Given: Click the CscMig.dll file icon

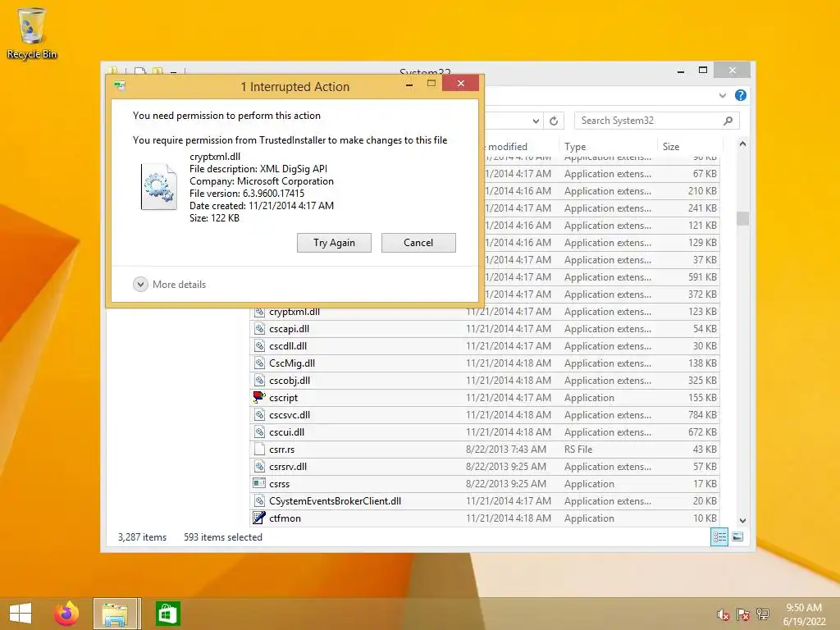Looking at the screenshot, I should coord(259,363).
